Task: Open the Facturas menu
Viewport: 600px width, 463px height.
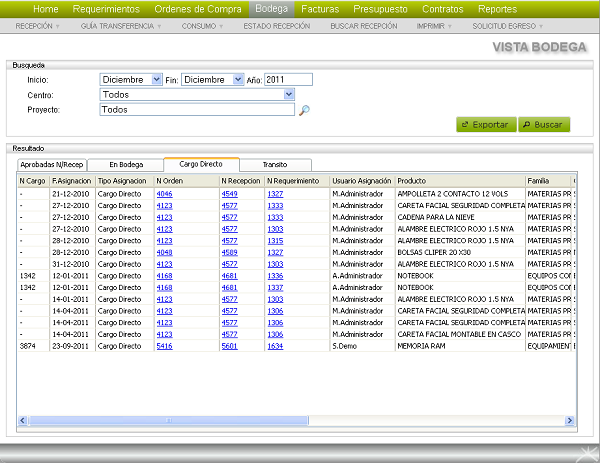Action: (320, 9)
